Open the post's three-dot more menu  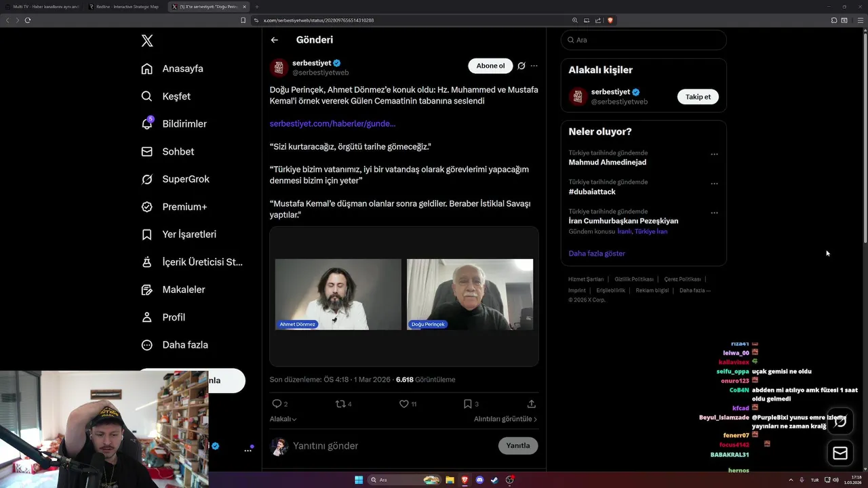534,66
